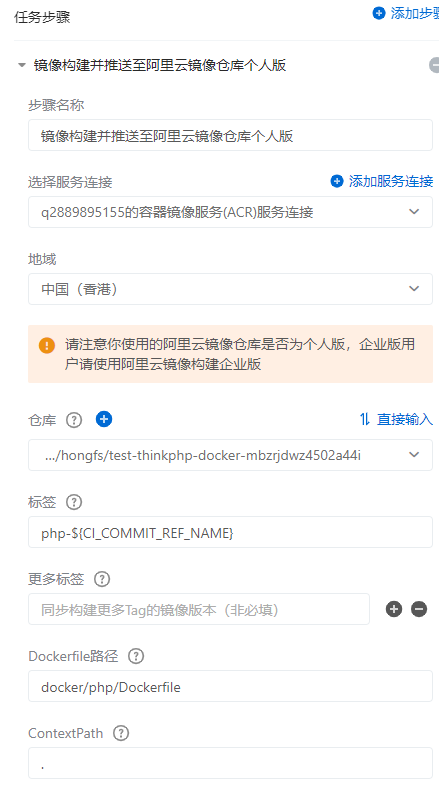Click the 步骤名称 input field

coord(230,135)
